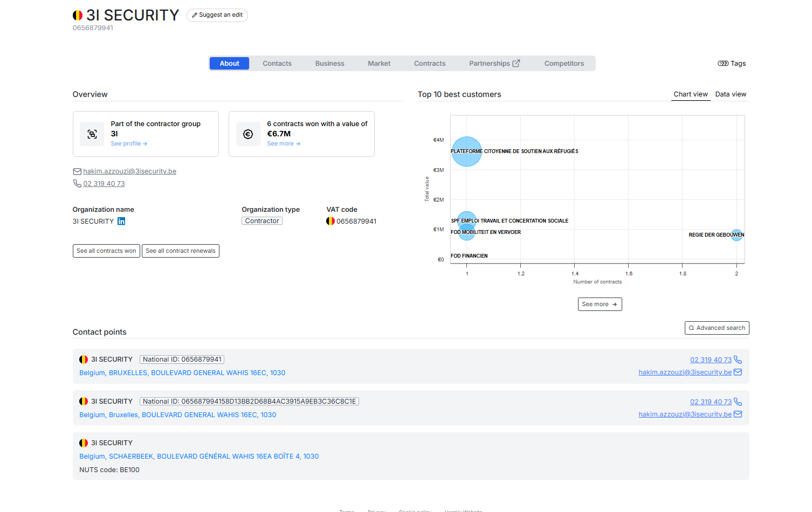Click the Tags icon in the top right
The image size is (812, 512).
tap(723, 64)
